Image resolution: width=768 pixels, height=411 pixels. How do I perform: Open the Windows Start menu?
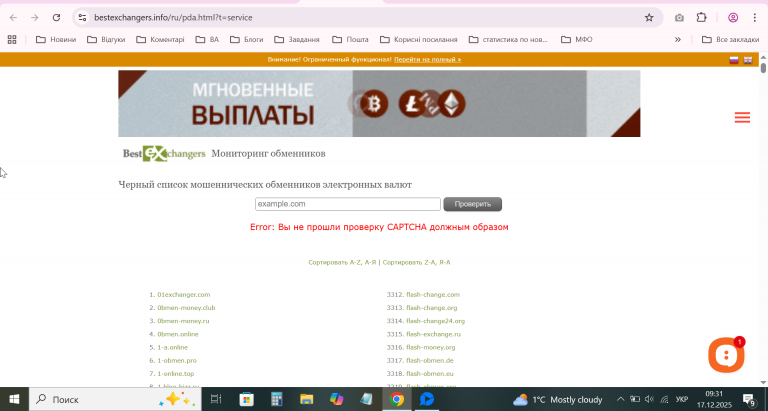(x=14, y=399)
